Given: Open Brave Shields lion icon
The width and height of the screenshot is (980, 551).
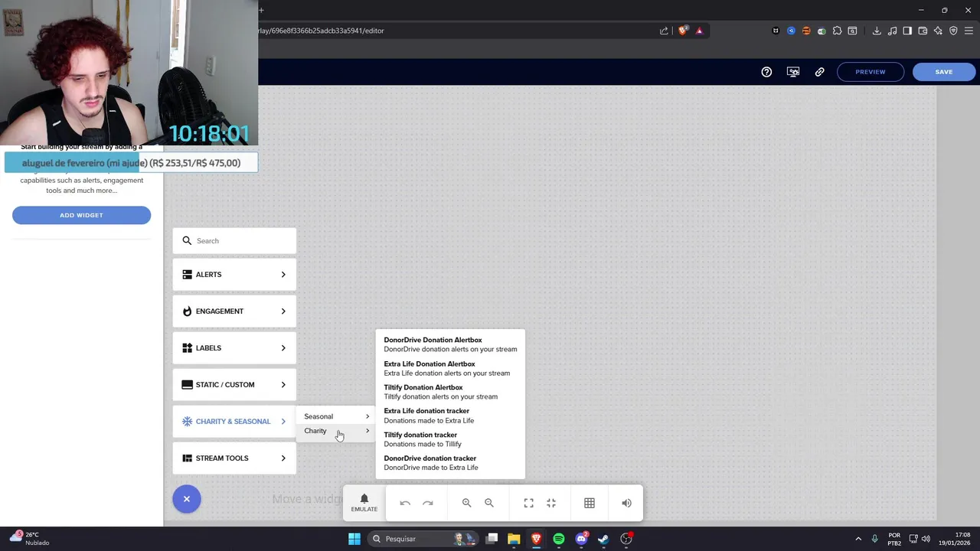Looking at the screenshot, I should 684,31.
